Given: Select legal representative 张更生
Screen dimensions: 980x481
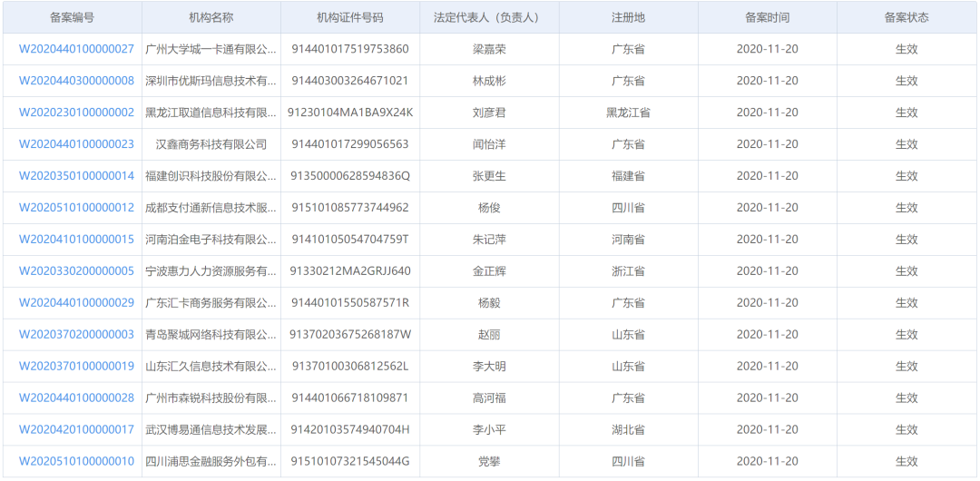Looking at the screenshot, I should point(489,176).
